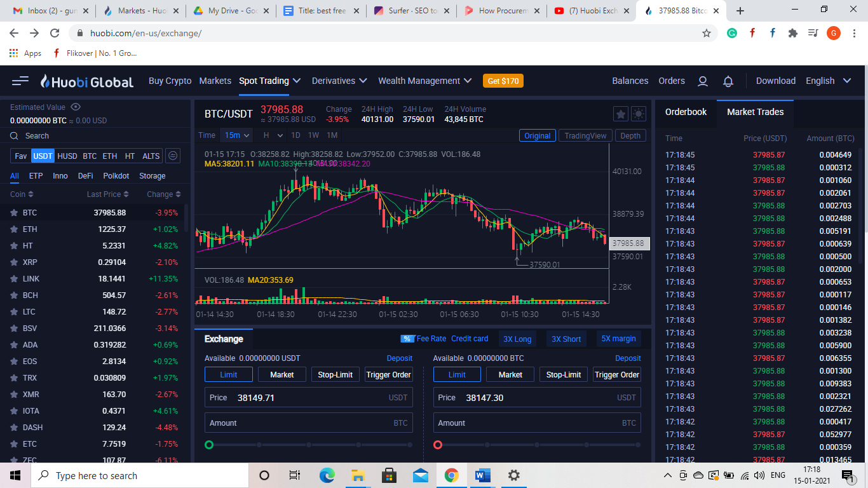
Task: Sort the coin list by Change
Action: tap(164, 194)
